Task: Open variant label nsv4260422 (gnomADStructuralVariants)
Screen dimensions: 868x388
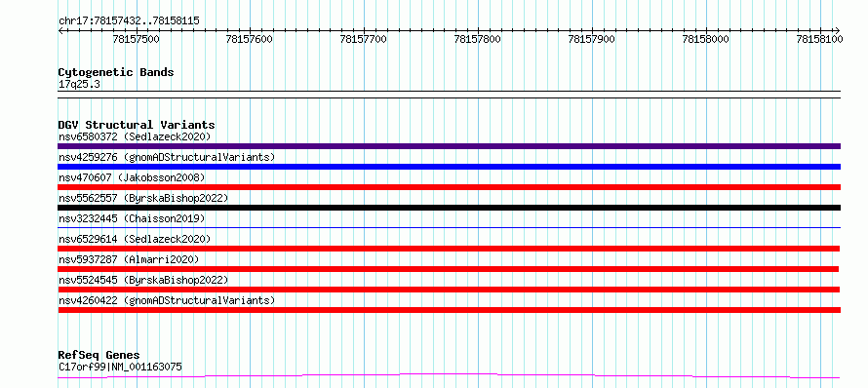Action: [x=167, y=300]
